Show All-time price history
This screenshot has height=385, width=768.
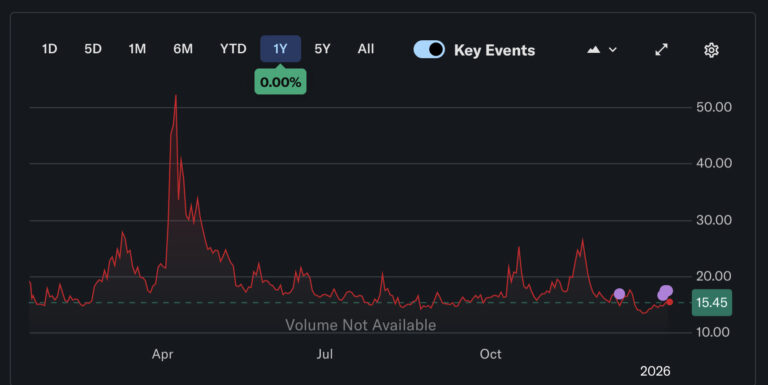click(x=366, y=49)
